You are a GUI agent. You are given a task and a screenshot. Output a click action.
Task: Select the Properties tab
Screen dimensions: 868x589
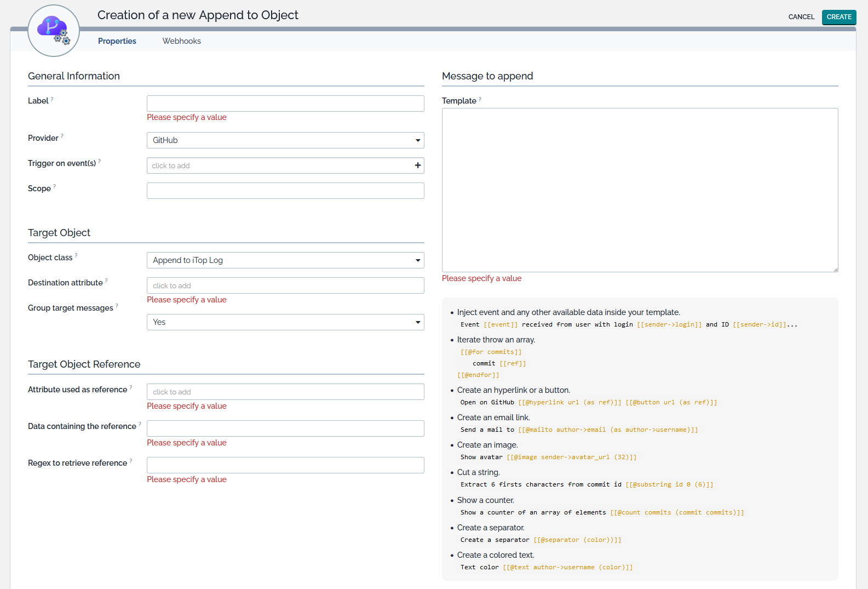pos(117,41)
